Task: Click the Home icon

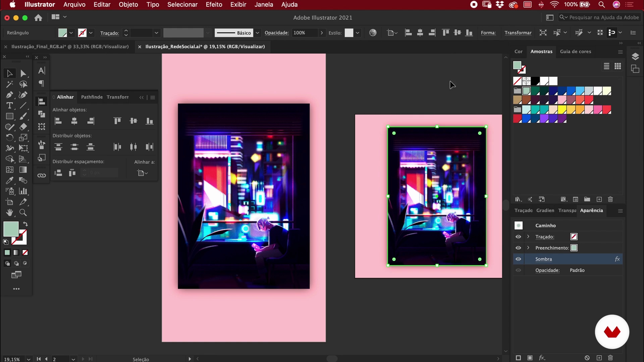Action: pyautogui.click(x=38, y=18)
